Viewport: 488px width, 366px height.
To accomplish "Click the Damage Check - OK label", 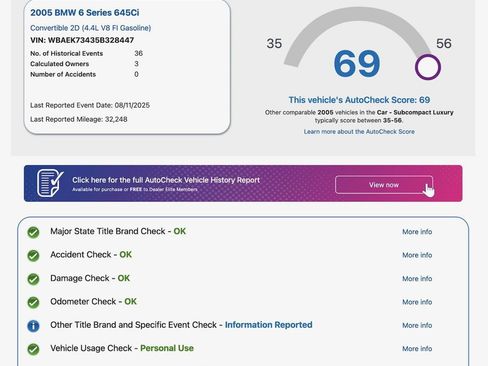I will tap(90, 278).
